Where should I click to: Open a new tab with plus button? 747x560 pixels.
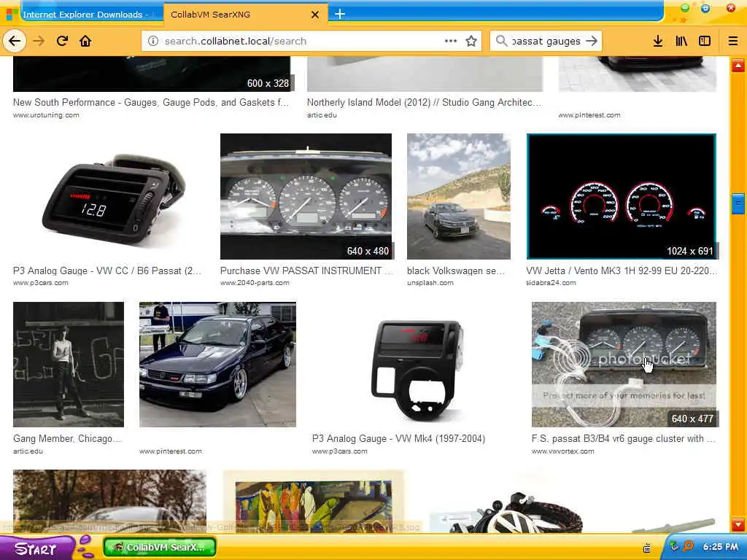click(339, 15)
